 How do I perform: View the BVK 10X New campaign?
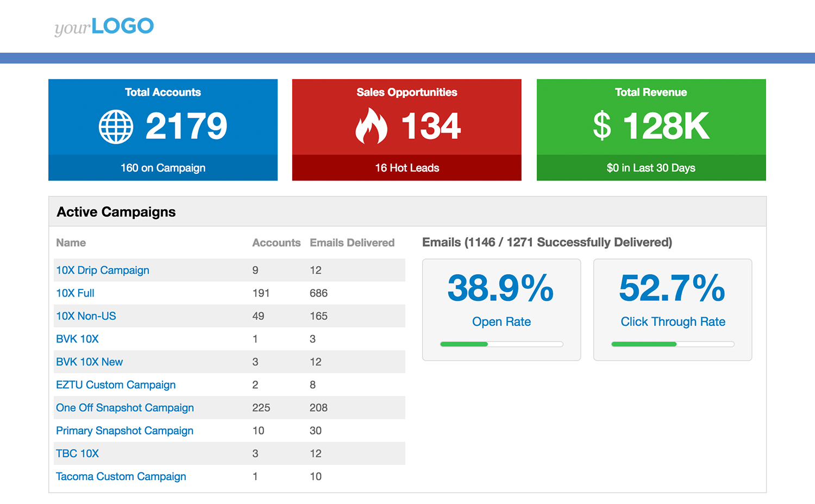[x=89, y=362]
